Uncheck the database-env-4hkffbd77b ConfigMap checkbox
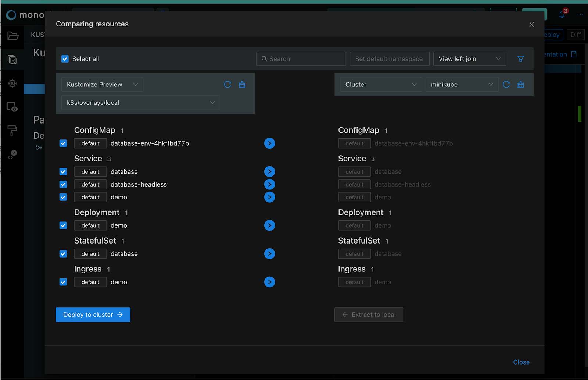This screenshot has width=588, height=380. tap(63, 143)
